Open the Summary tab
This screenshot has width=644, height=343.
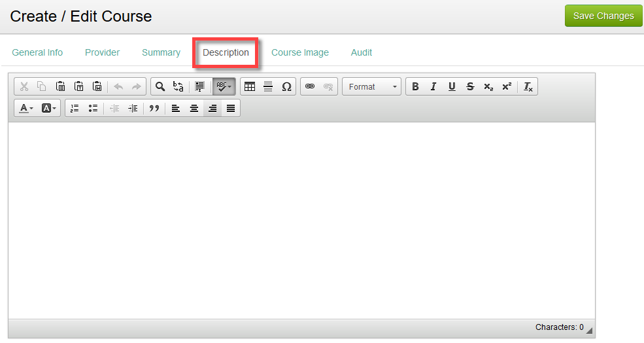tap(161, 52)
